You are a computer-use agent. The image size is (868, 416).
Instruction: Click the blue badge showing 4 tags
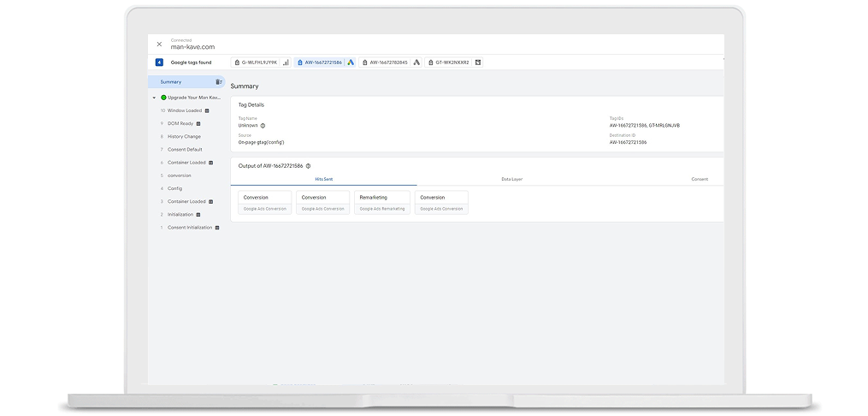click(x=159, y=62)
